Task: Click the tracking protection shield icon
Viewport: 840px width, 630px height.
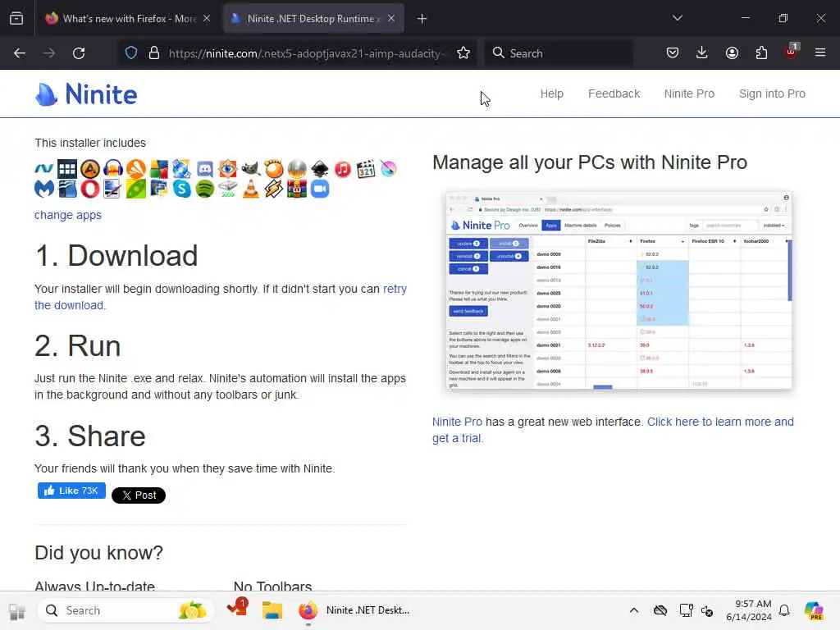Action: point(131,53)
